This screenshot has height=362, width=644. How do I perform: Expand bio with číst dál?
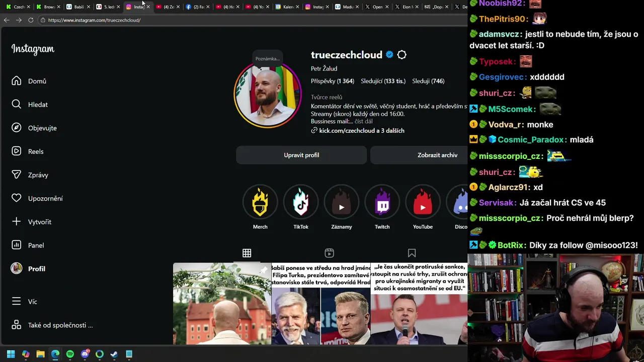click(x=363, y=122)
